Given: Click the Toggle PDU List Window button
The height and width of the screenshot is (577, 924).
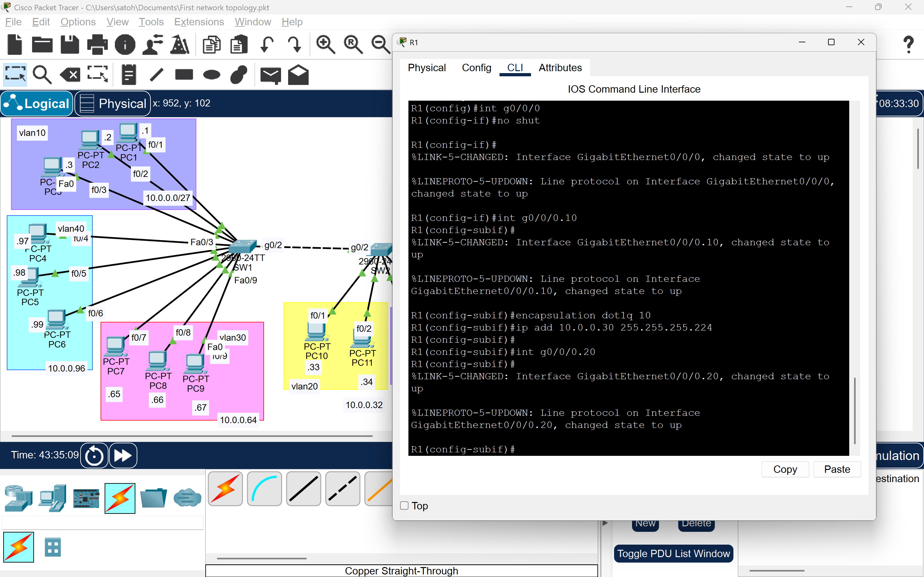Looking at the screenshot, I should 673,553.
